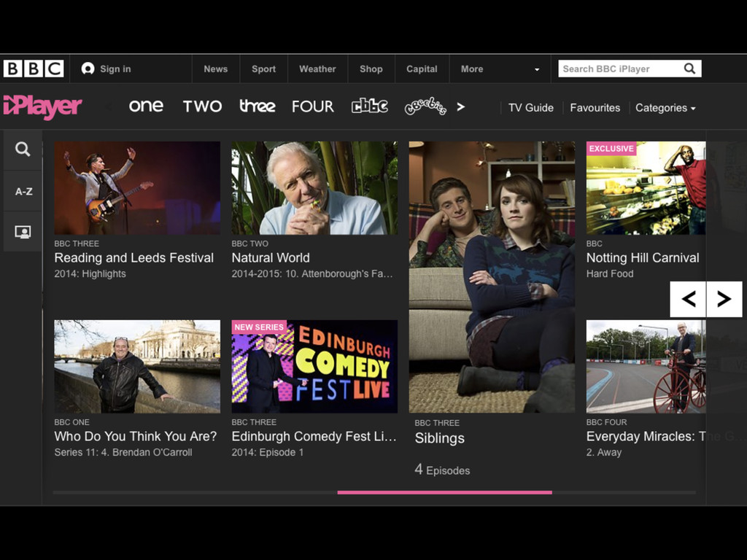Click the sidebar TV screen icon
Screen dimensions: 747x560
tap(23, 232)
